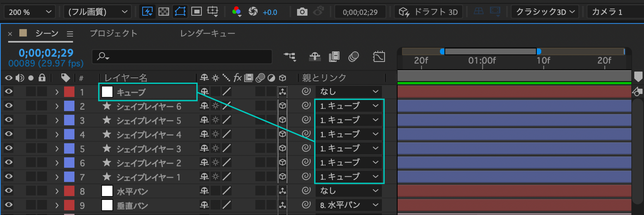
Task: Click the +0.0 exposure value
Action: click(270, 12)
